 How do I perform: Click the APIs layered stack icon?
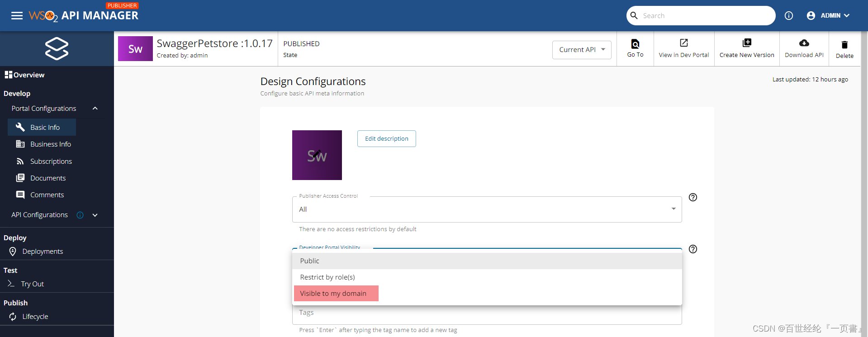tap(57, 48)
